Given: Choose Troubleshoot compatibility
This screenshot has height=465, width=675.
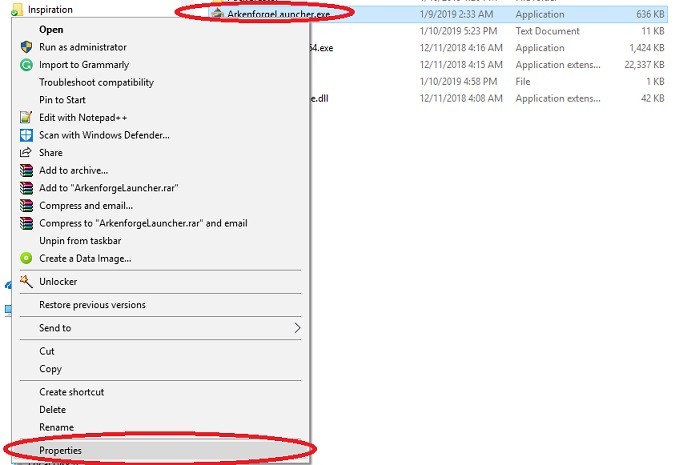Looking at the screenshot, I should pyautogui.click(x=96, y=82).
